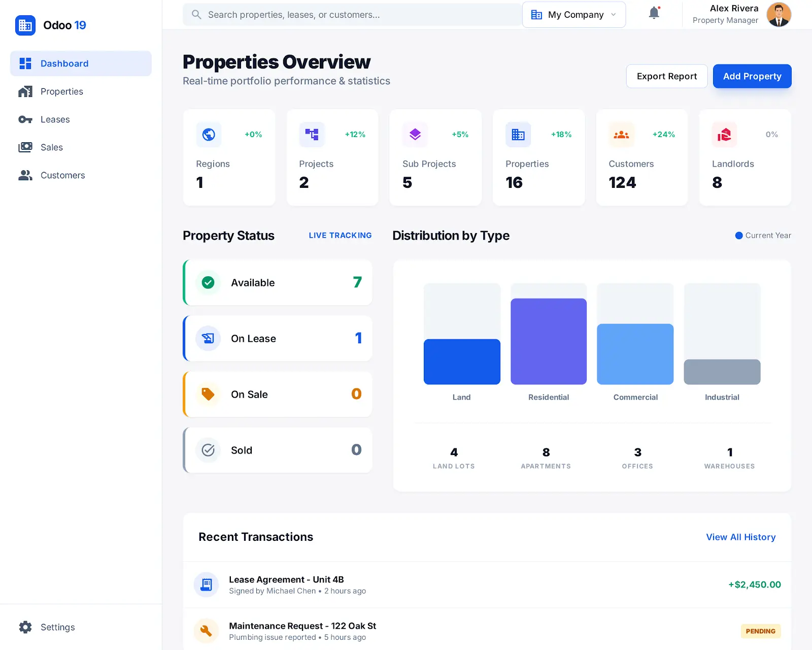Click the Projects hierarchy icon
The image size is (812, 650).
point(312,135)
